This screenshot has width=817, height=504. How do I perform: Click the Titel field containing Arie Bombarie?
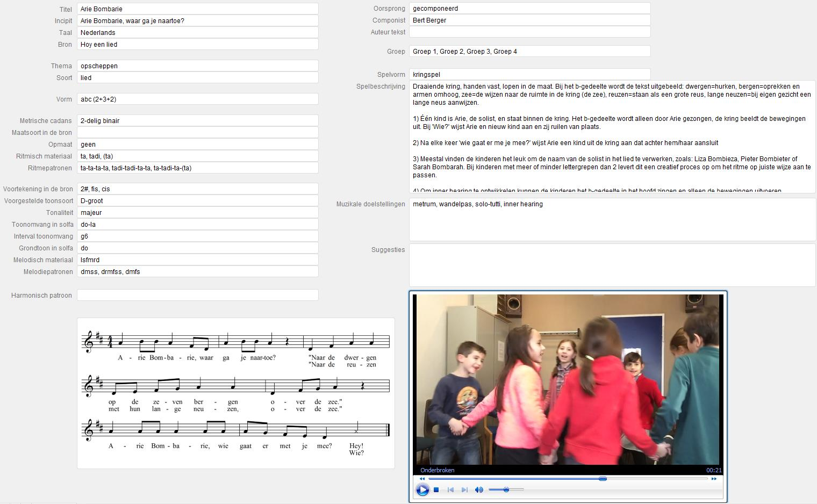[197, 9]
